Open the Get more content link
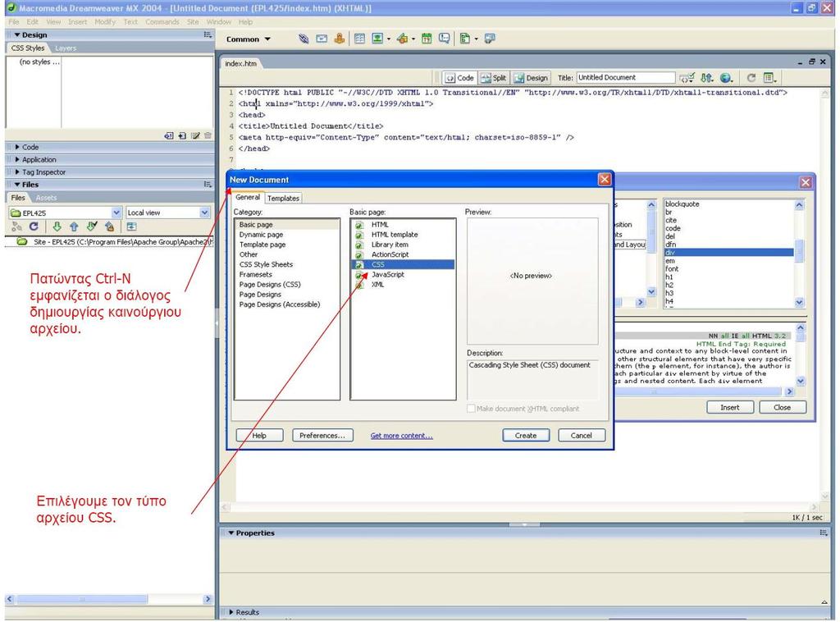The width and height of the screenshot is (840, 622). click(x=401, y=436)
